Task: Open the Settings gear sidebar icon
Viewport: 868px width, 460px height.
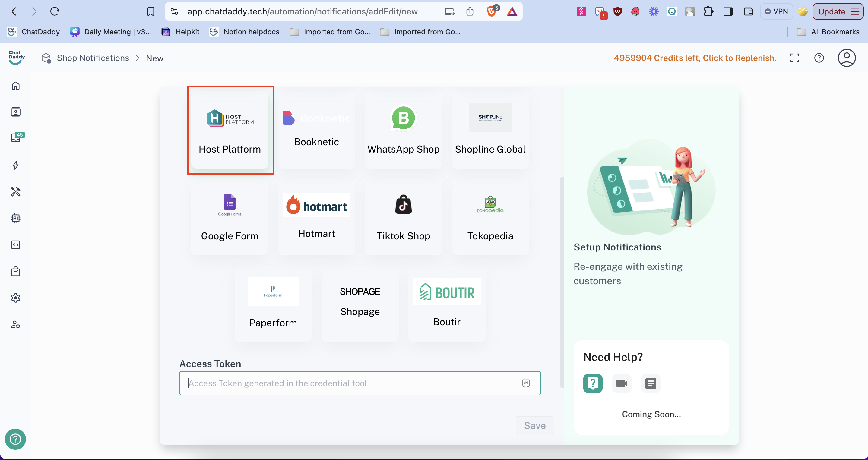Action: (15, 298)
